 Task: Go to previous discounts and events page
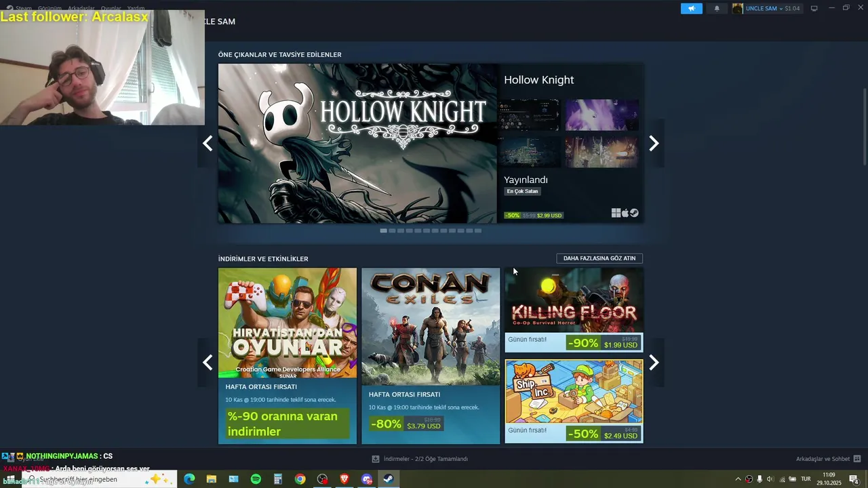point(208,363)
